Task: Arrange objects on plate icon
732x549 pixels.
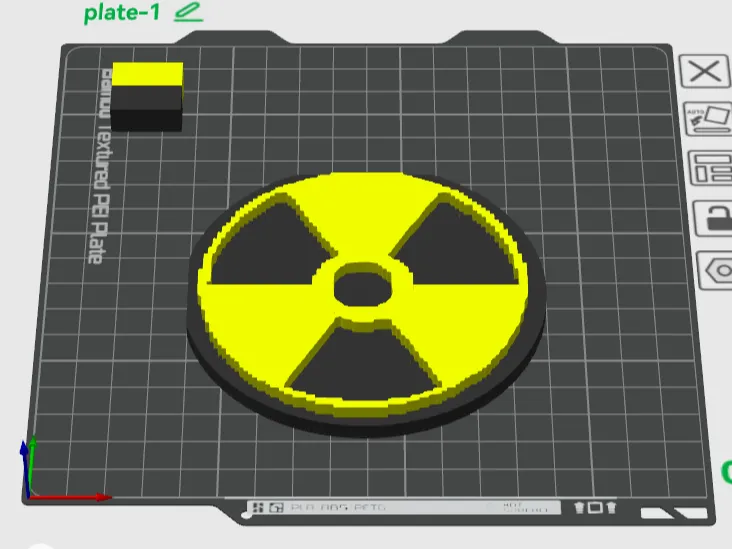Action: point(711,169)
